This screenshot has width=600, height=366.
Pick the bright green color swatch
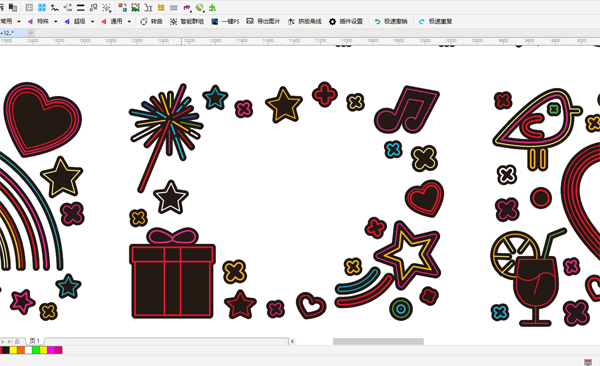36,350
